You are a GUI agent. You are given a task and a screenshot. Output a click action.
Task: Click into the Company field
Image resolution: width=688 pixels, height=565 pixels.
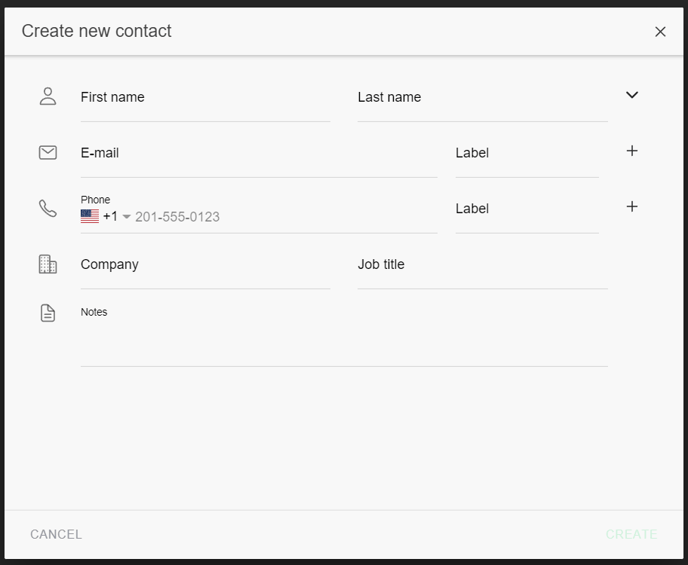[205, 266]
